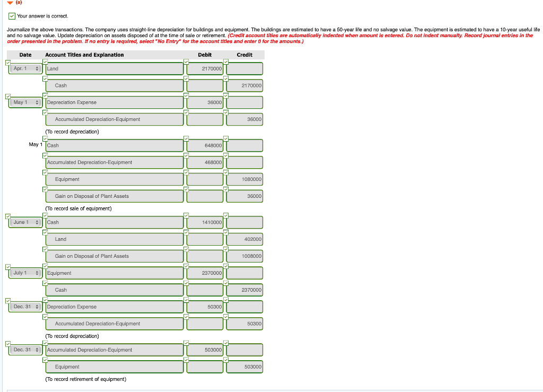Click the green checkmark beside "Your answer is correct"

[11, 16]
